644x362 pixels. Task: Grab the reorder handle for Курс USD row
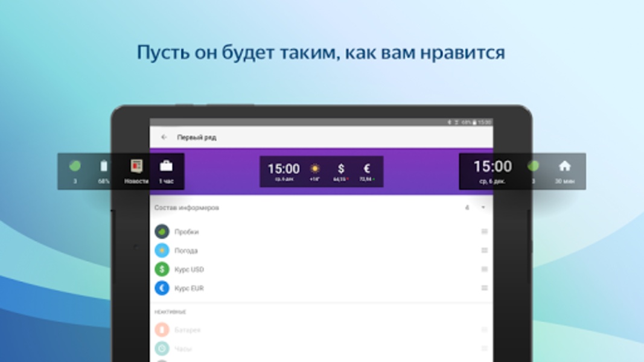click(484, 269)
